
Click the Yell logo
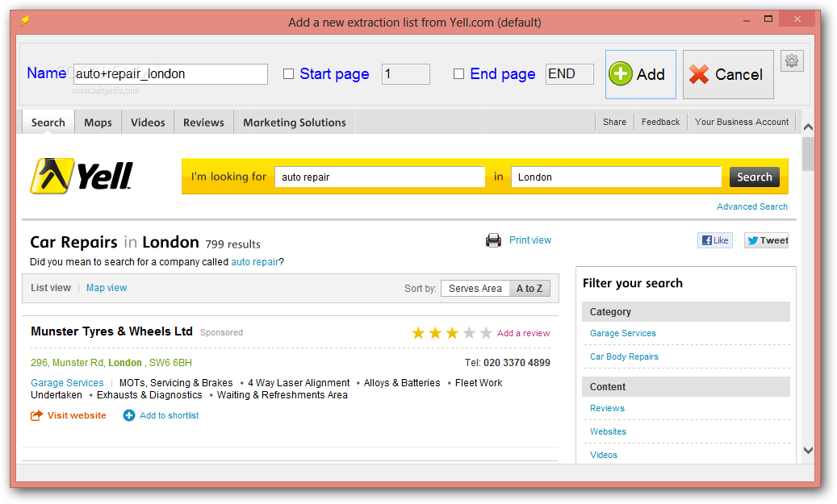pos(82,176)
